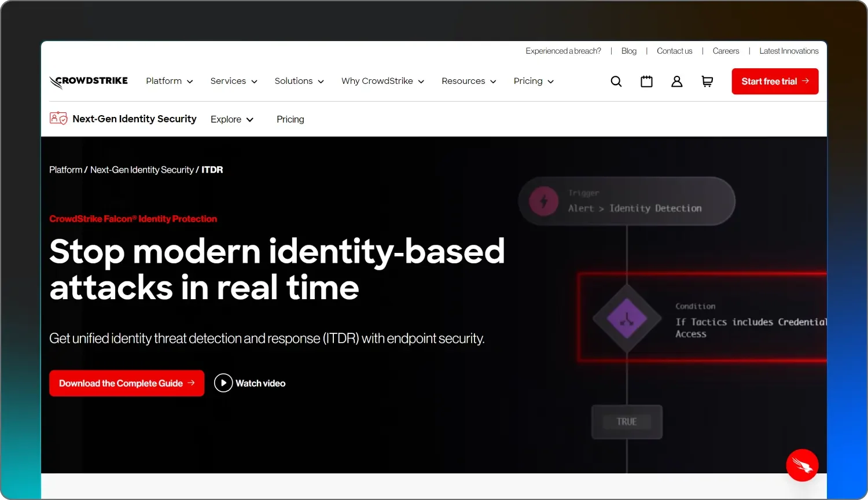Expand the Resources menu

[x=469, y=81]
